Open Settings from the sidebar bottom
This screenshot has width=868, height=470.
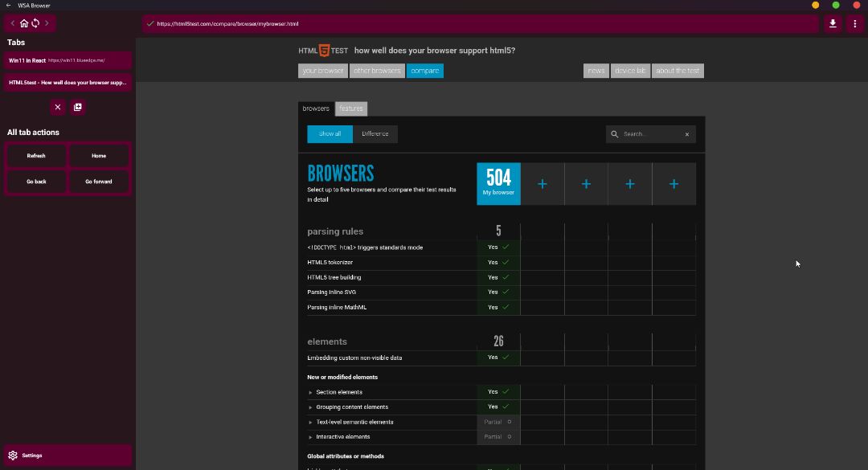[x=68, y=456]
